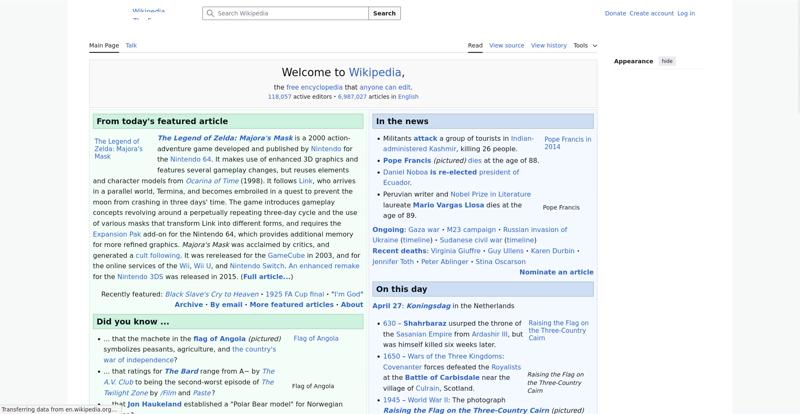Click the Shahrbaraz link

tap(424, 323)
